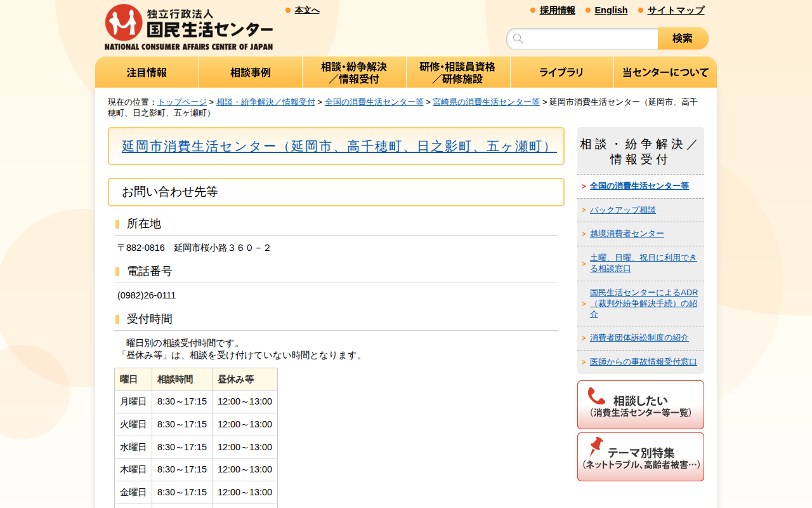Click the magnifying glass search icon
The width and height of the screenshot is (812, 508).
(x=519, y=39)
